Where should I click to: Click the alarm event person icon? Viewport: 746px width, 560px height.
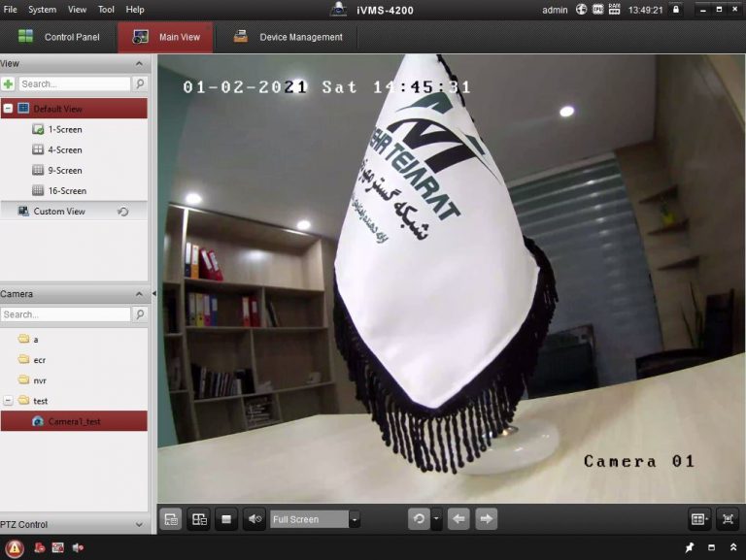click(39, 548)
